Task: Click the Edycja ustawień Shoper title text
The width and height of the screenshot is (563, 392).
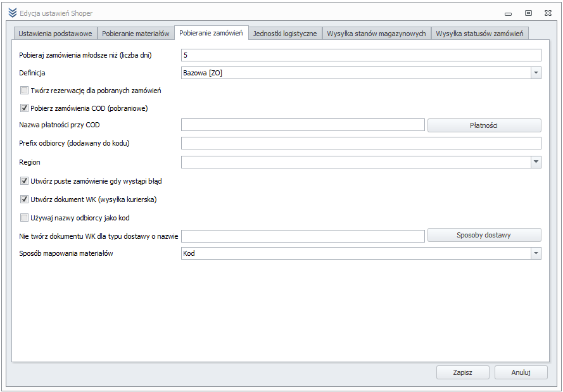Action: click(x=56, y=13)
